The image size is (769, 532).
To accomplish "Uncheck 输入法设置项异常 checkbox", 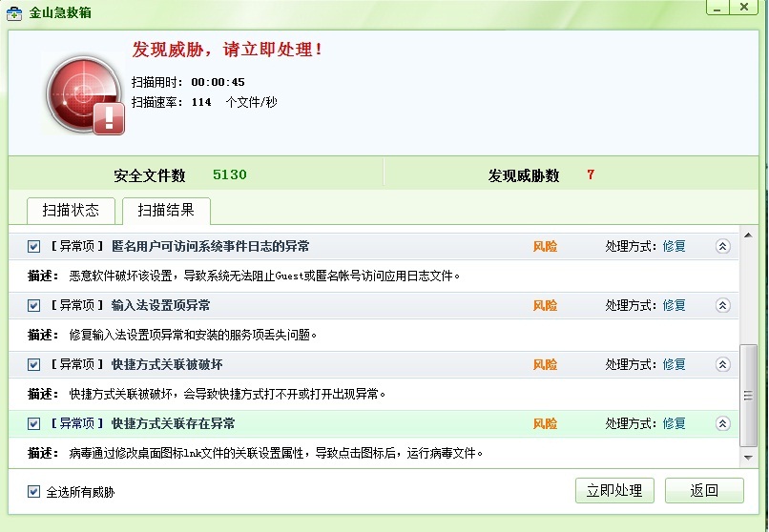I will pos(33,306).
